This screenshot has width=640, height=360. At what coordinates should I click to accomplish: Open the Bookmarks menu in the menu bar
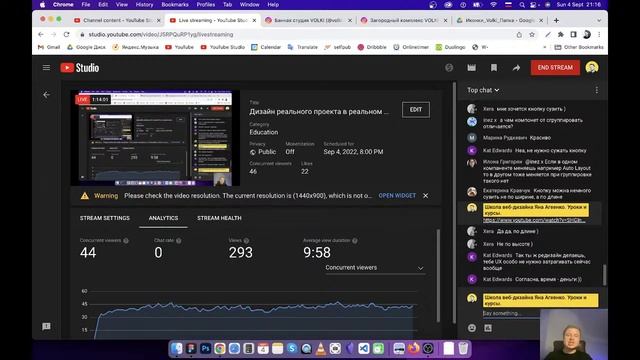175,5
